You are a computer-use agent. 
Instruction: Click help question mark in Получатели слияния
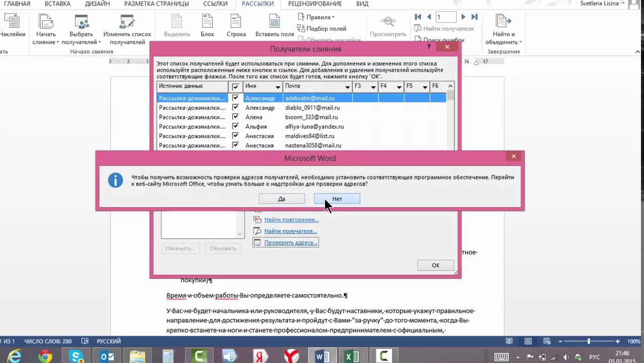429,47
